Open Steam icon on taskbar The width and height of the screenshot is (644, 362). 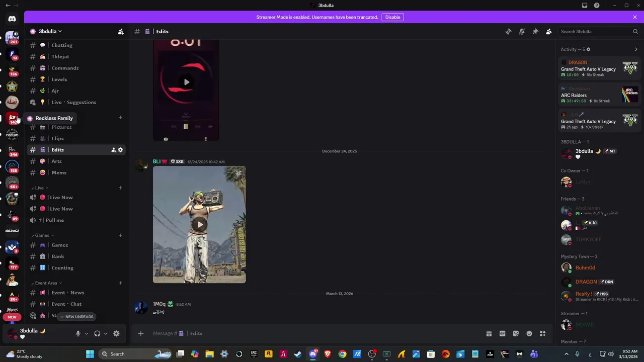(x=298, y=354)
